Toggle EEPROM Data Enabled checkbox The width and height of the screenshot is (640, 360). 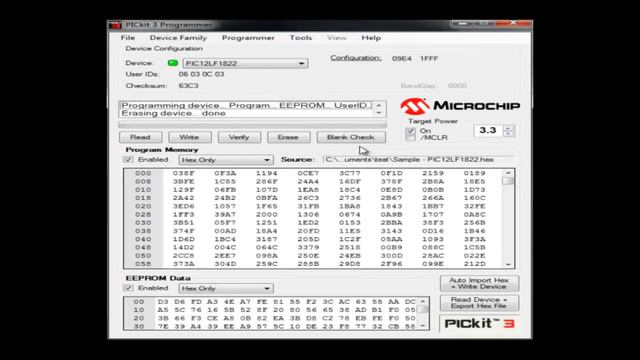128,288
